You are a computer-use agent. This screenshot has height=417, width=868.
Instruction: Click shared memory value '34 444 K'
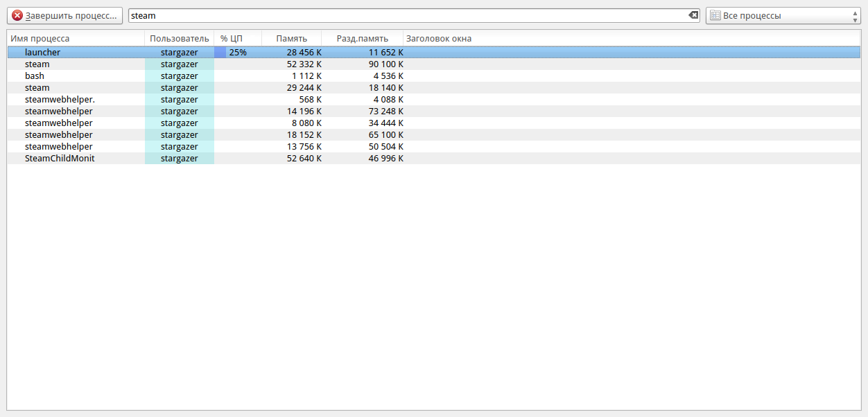tap(385, 123)
